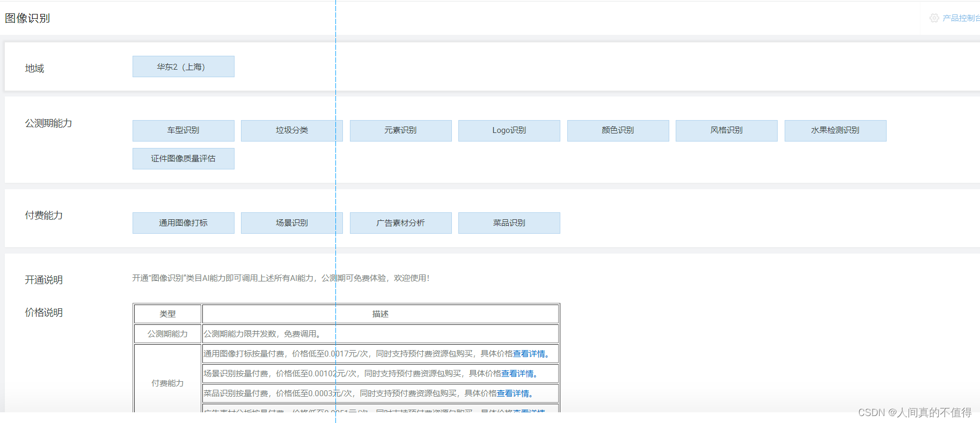980x423 pixels.
Task: Click the 图像识别 page title
Action: click(27, 18)
